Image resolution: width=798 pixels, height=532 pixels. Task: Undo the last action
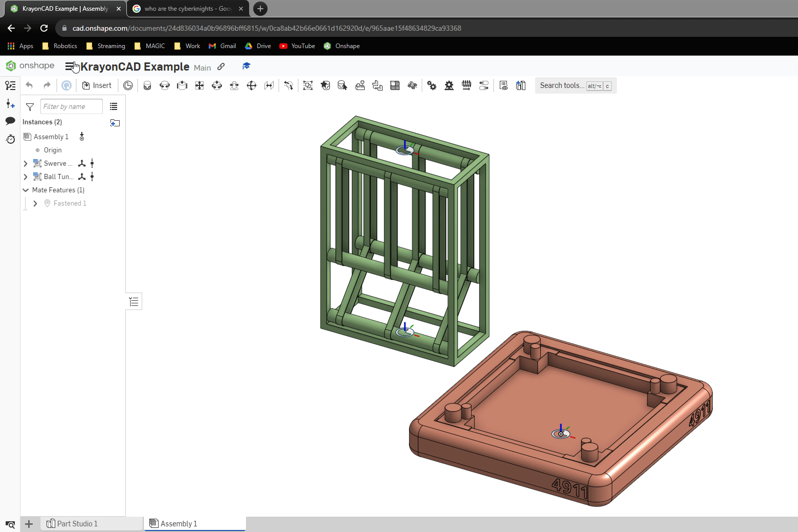pos(29,85)
